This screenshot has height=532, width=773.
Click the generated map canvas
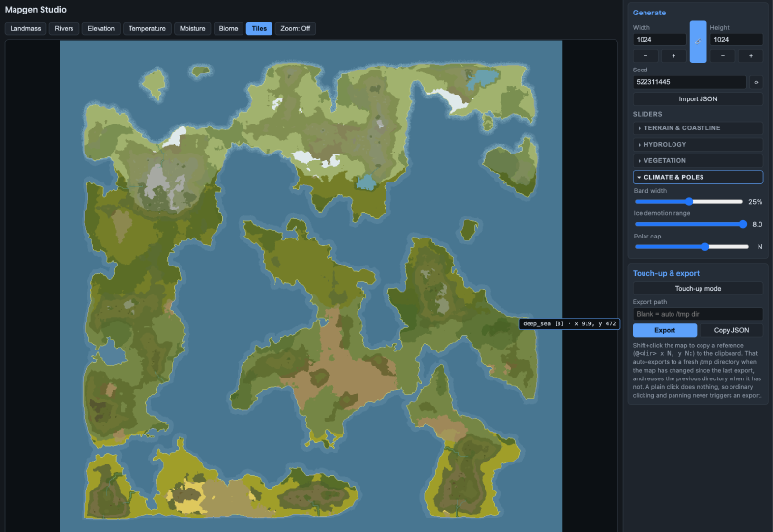[311, 286]
